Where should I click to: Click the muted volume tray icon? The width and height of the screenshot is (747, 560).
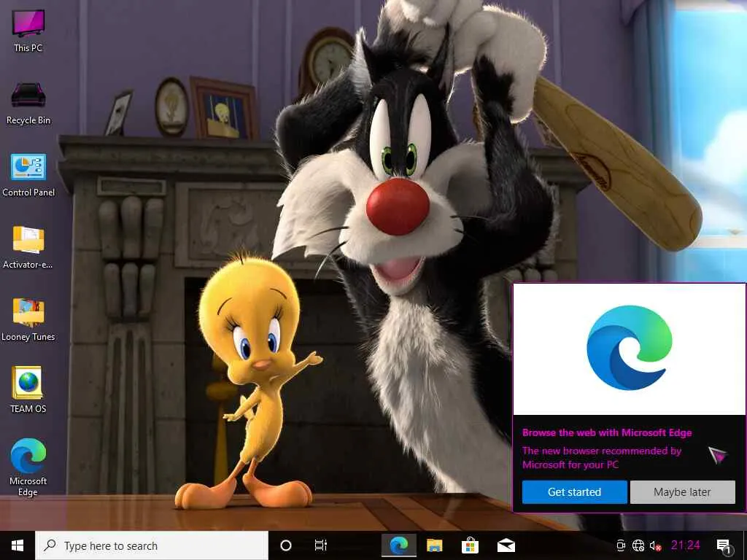[656, 545]
